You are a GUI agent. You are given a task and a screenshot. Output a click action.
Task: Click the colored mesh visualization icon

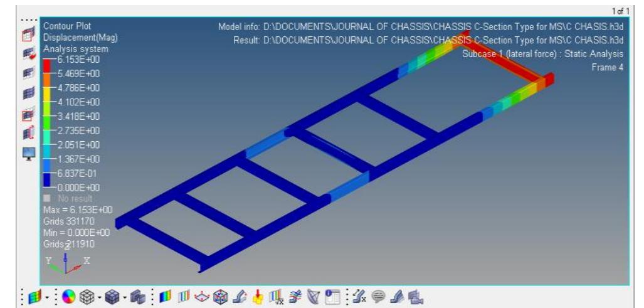click(35, 297)
